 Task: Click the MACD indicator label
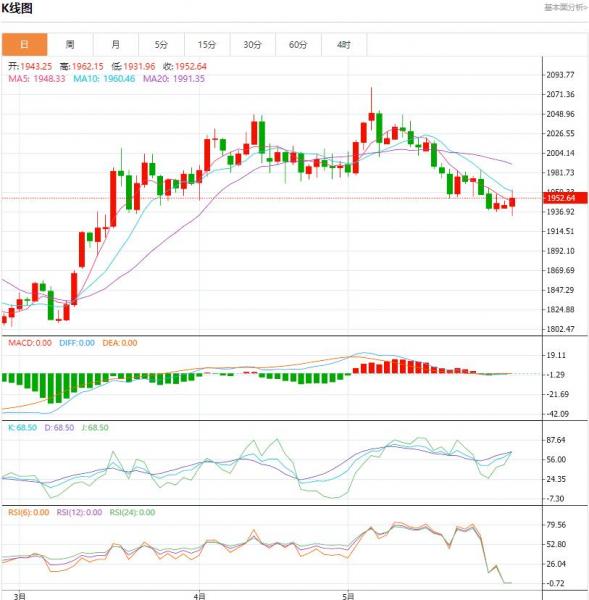click(x=30, y=343)
